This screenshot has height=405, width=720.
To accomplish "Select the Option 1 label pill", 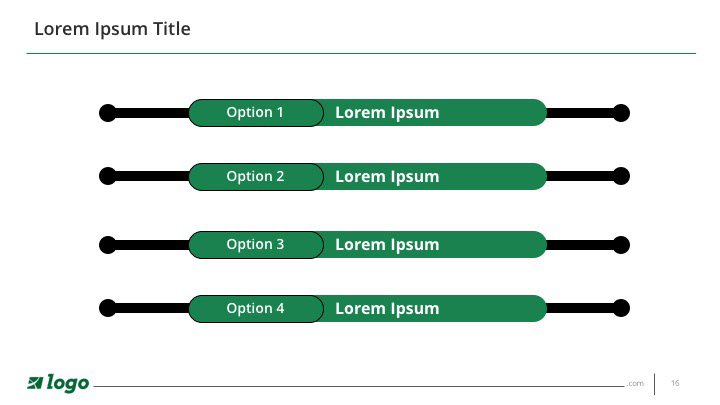I will tap(256, 112).
